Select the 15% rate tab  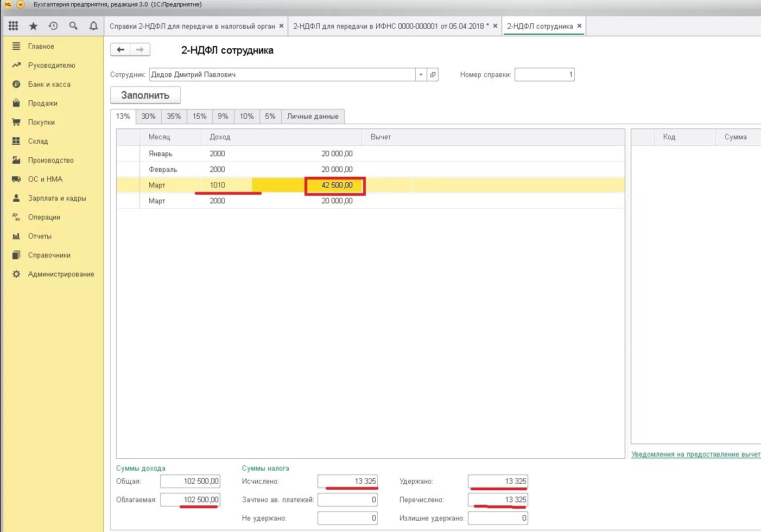click(x=199, y=116)
